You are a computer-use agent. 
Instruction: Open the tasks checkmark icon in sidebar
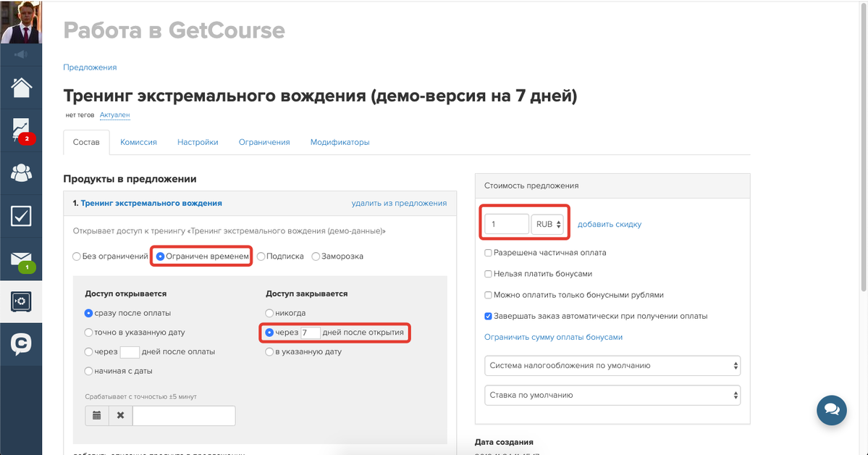pyautogui.click(x=21, y=216)
